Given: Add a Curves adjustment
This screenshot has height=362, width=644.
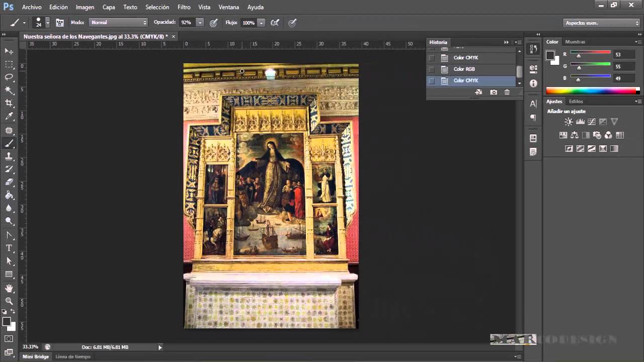Looking at the screenshot, I should point(592,122).
